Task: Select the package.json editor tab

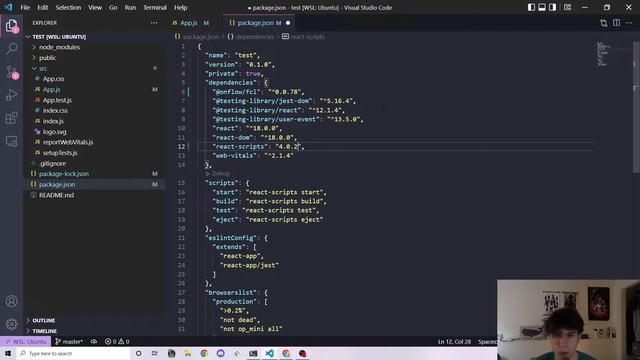Action: click(256, 23)
